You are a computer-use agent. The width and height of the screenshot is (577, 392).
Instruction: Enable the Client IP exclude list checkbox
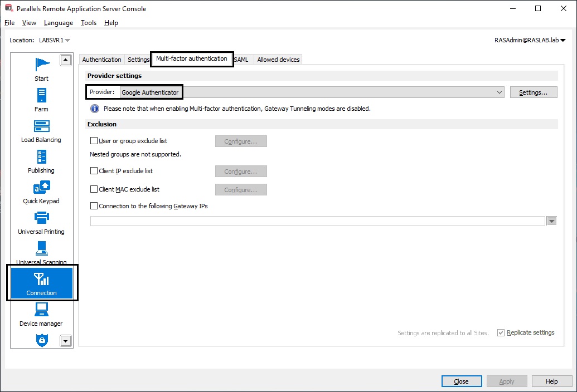coord(94,171)
